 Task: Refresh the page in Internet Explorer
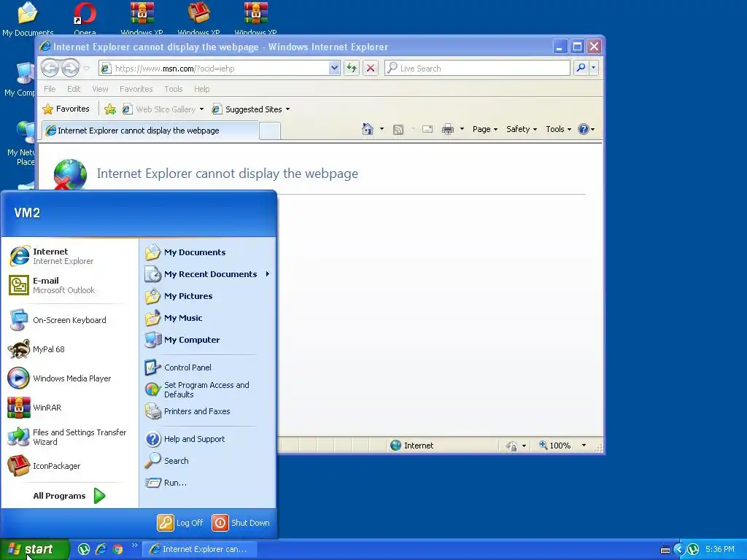pyautogui.click(x=352, y=68)
